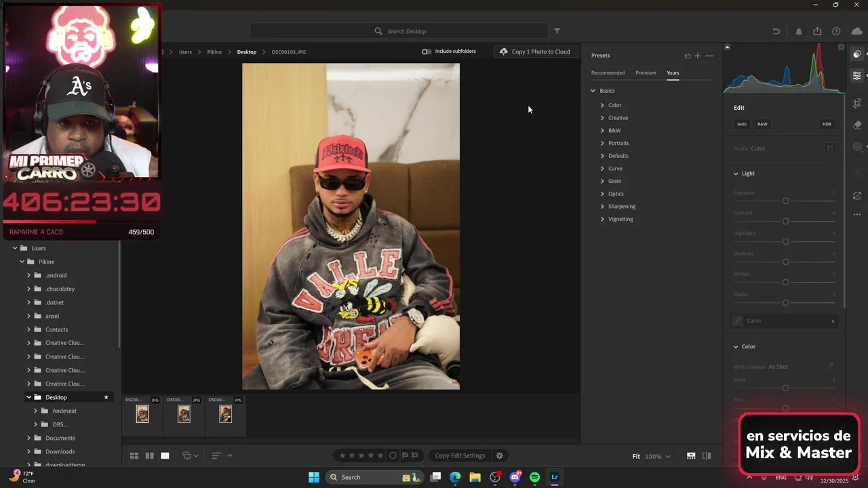The image size is (868, 488).
Task: Switch to single photo detail view
Action: coord(165,455)
